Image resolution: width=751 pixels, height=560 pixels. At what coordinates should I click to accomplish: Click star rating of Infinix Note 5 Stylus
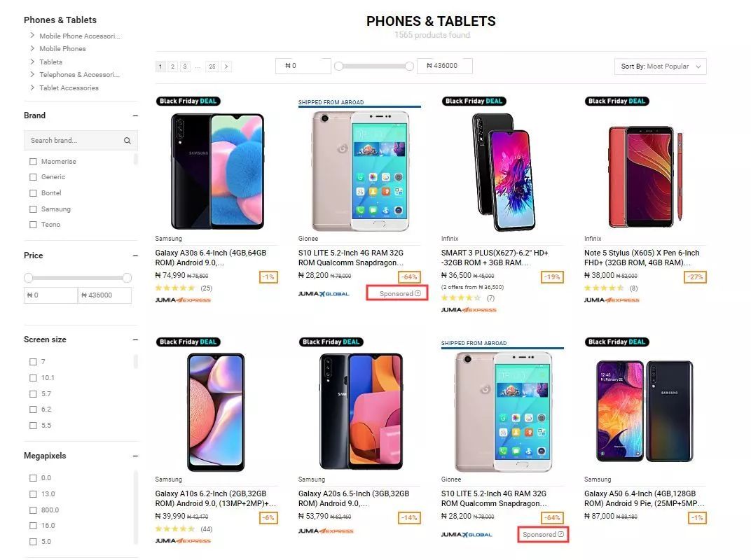tap(604, 288)
